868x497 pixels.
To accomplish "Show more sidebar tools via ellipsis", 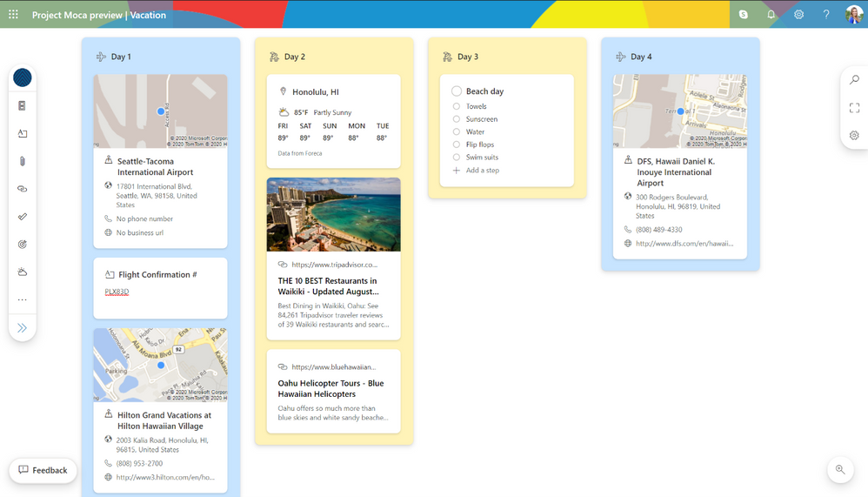I will pos(22,299).
